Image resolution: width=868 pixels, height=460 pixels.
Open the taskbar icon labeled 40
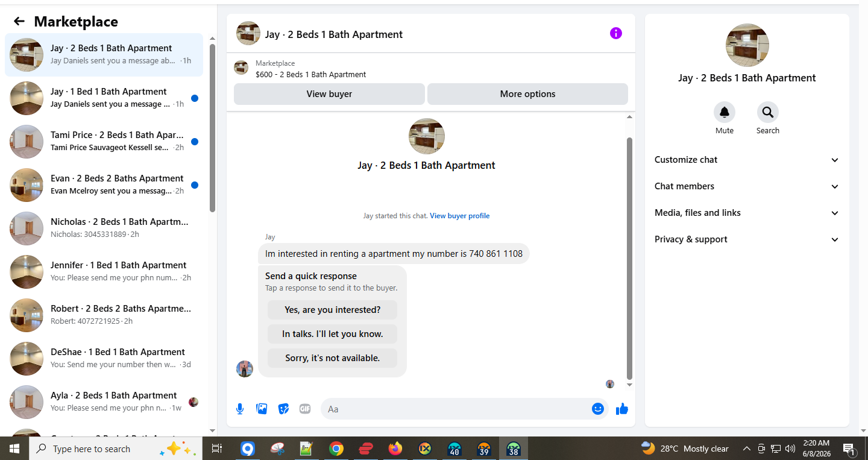tap(454, 449)
